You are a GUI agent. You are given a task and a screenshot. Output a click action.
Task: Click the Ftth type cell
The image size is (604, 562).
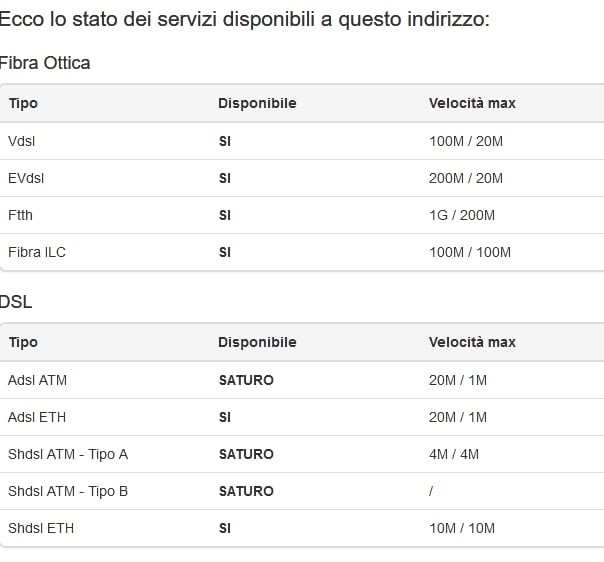[21, 215]
